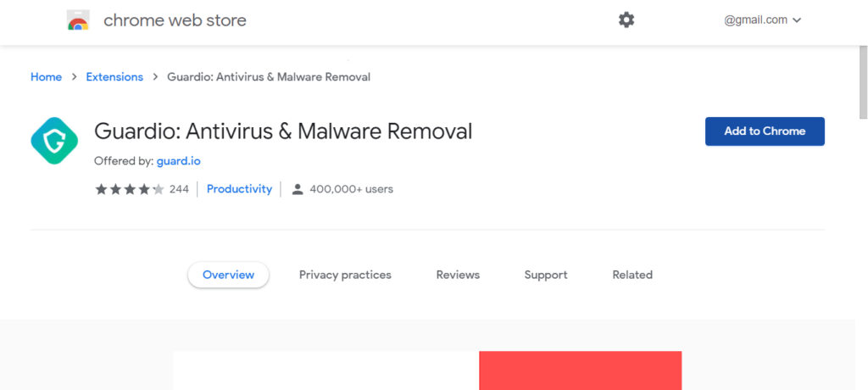Switch to the Support tab
The image size is (868, 390).
[546, 275]
